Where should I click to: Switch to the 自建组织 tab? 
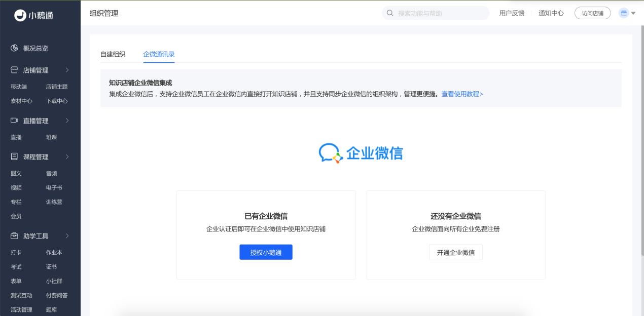click(x=113, y=54)
